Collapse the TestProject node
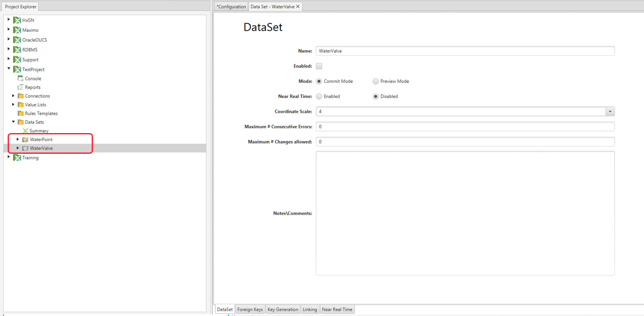 pyautogui.click(x=8, y=69)
